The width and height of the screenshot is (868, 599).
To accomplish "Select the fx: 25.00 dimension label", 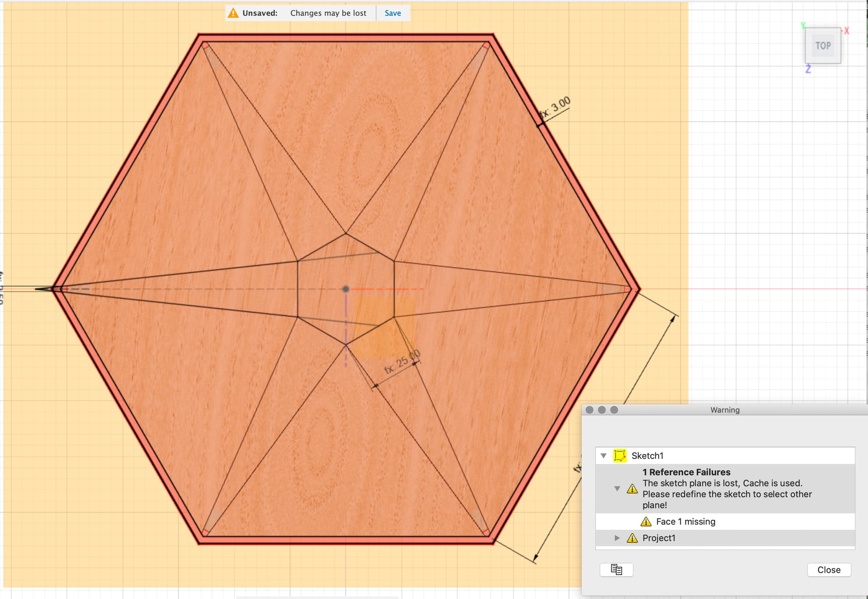I will 402,362.
